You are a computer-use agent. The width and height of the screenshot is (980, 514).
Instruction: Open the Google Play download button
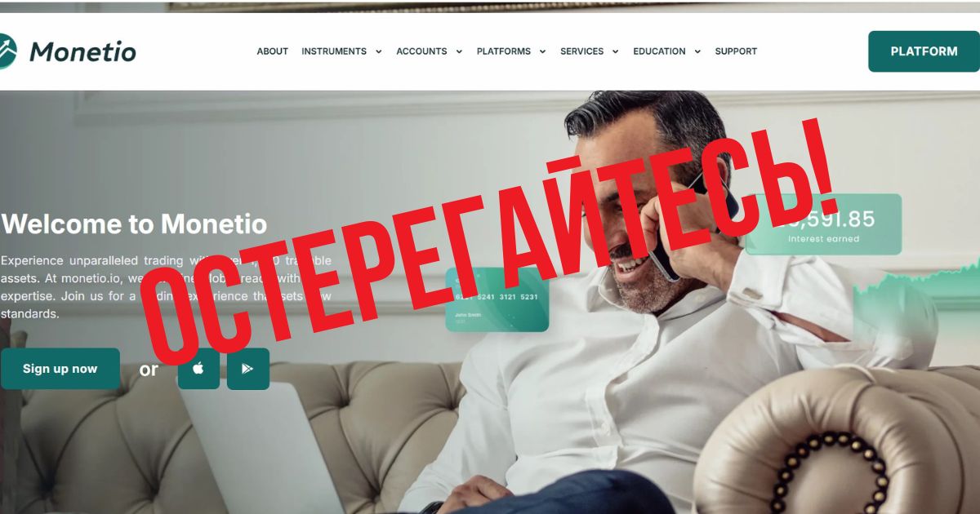(x=248, y=369)
